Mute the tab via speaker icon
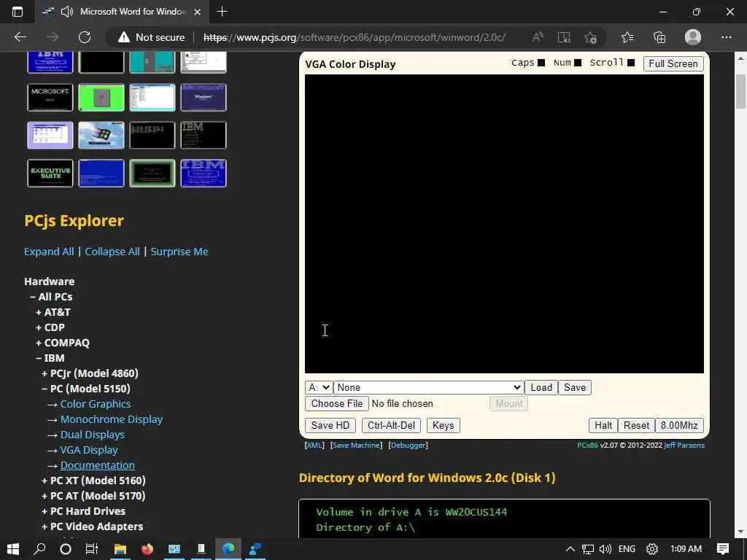The height and width of the screenshot is (560, 747). 66,12
